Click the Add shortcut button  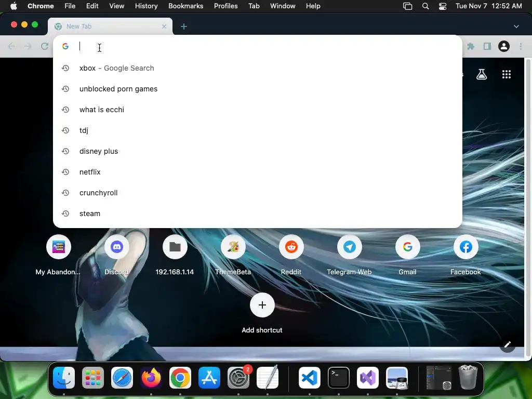[x=262, y=313]
